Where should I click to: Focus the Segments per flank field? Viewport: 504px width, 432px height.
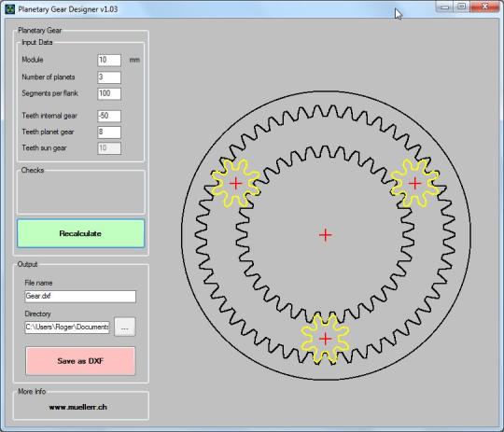coord(109,93)
